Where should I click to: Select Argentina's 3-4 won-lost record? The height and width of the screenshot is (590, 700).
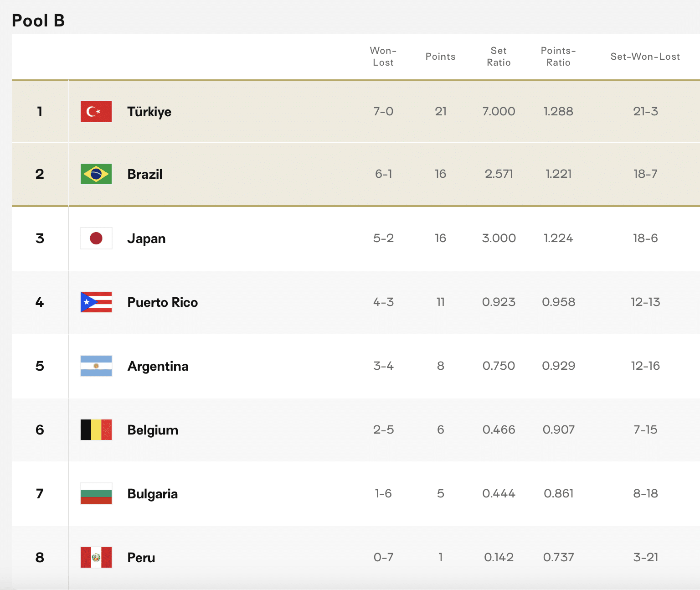tap(383, 366)
